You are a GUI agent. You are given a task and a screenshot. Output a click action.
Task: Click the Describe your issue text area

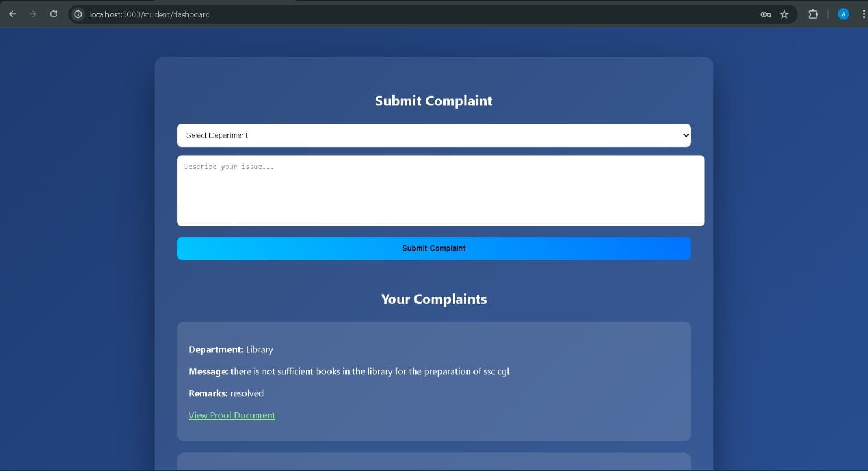(440, 190)
